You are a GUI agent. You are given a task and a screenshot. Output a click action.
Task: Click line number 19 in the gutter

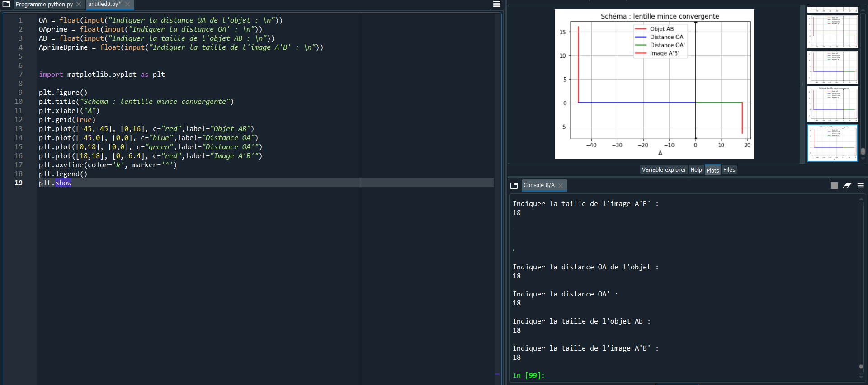18,183
